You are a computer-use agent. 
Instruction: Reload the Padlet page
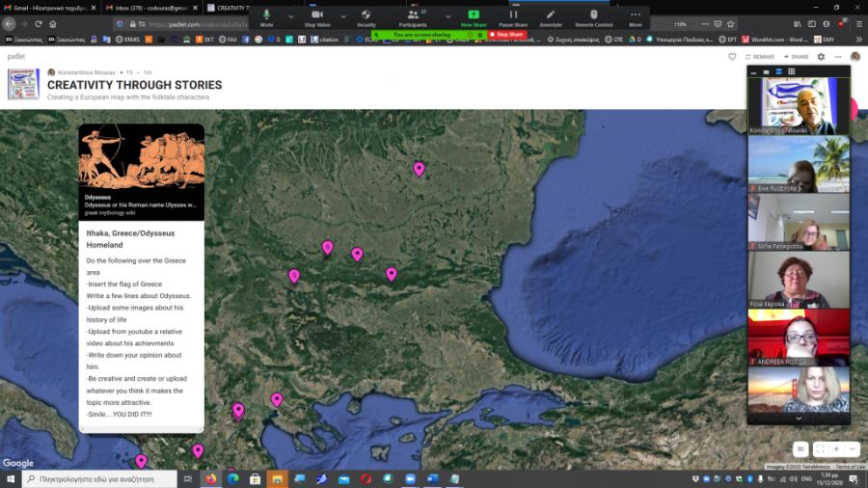[x=39, y=24]
